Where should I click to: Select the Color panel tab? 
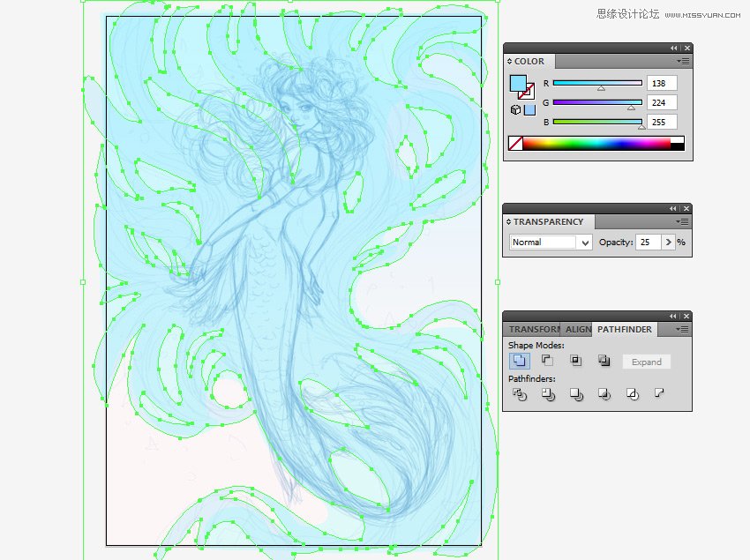(529, 61)
